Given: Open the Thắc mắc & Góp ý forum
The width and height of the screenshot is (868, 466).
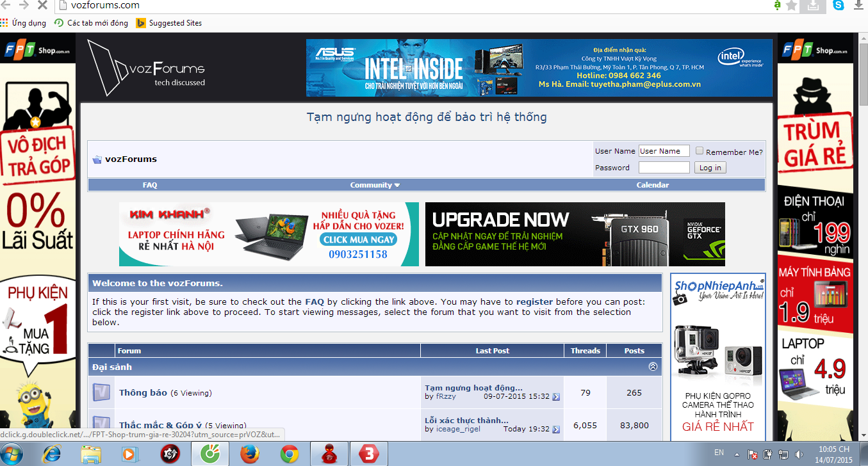Looking at the screenshot, I should tap(160, 425).
